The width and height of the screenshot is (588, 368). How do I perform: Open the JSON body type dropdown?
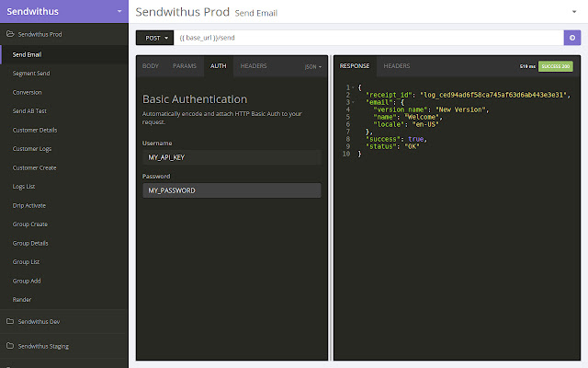click(313, 67)
